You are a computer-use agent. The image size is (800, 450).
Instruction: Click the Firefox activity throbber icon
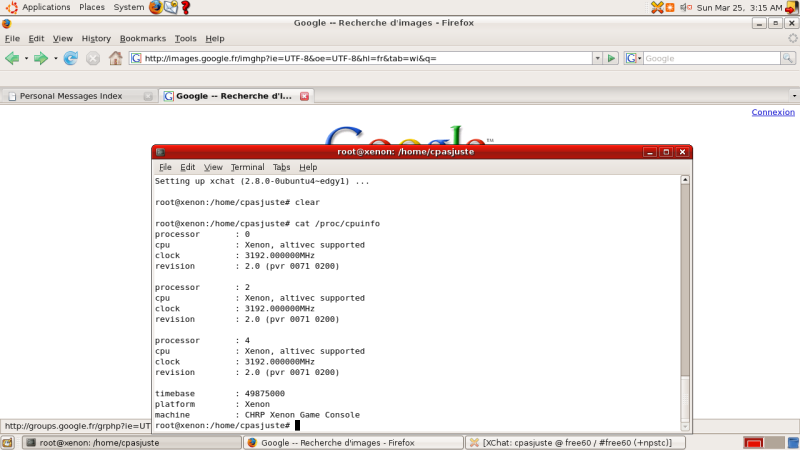(x=792, y=38)
